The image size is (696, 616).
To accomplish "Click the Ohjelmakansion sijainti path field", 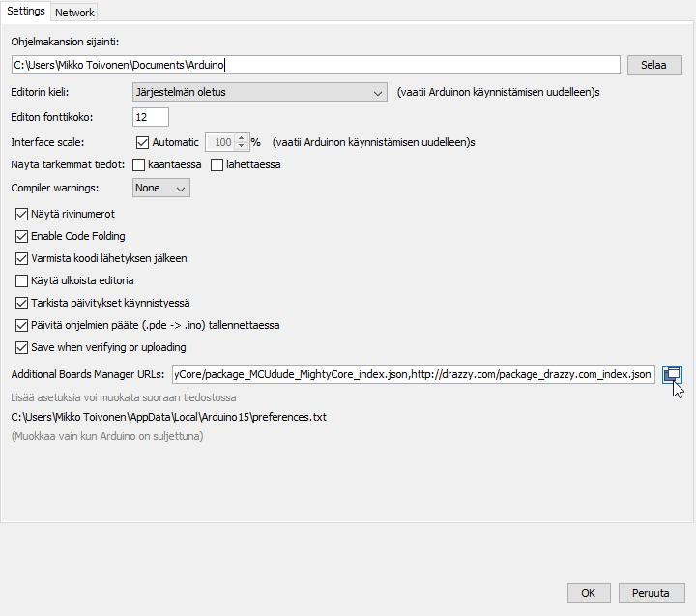I will [x=316, y=65].
